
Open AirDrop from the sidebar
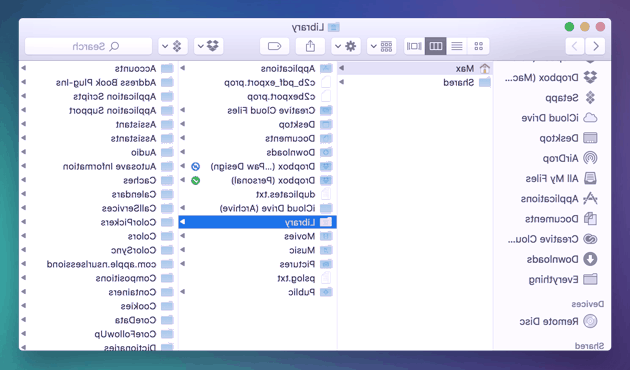(570, 158)
